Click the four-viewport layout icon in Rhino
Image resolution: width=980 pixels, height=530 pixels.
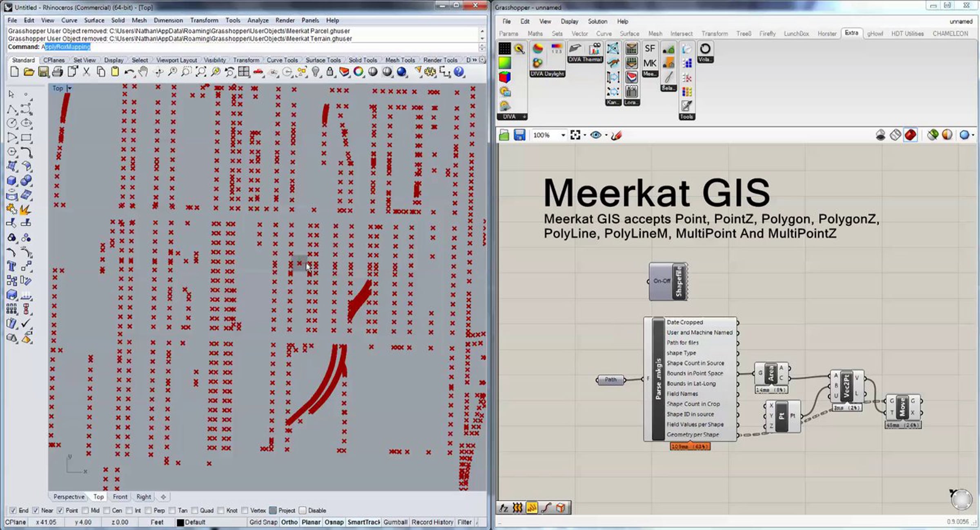(244, 72)
